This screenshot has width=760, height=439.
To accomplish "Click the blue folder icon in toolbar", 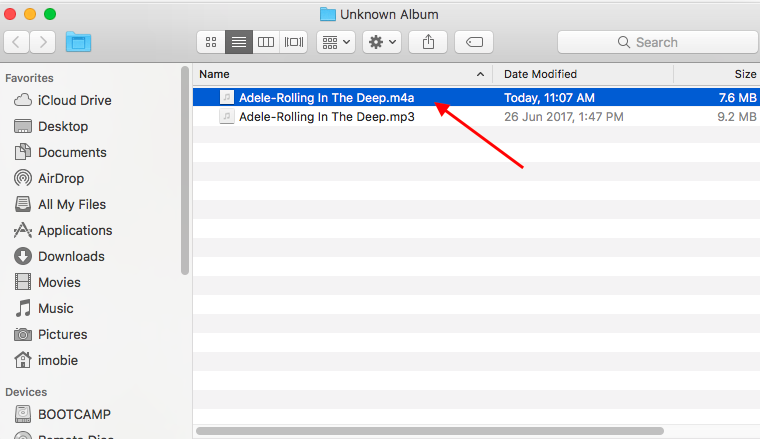I will click(x=78, y=42).
